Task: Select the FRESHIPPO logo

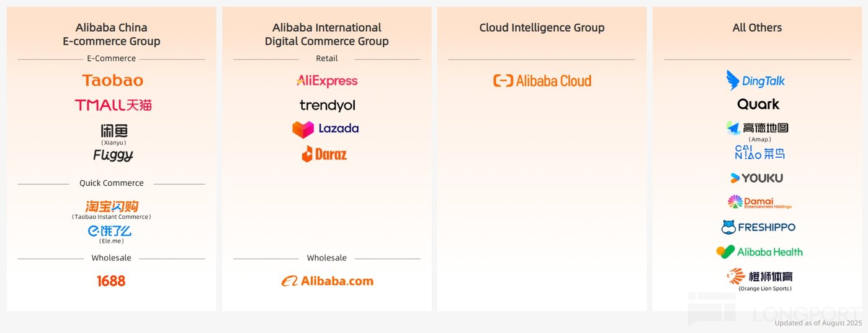Action: click(x=758, y=227)
